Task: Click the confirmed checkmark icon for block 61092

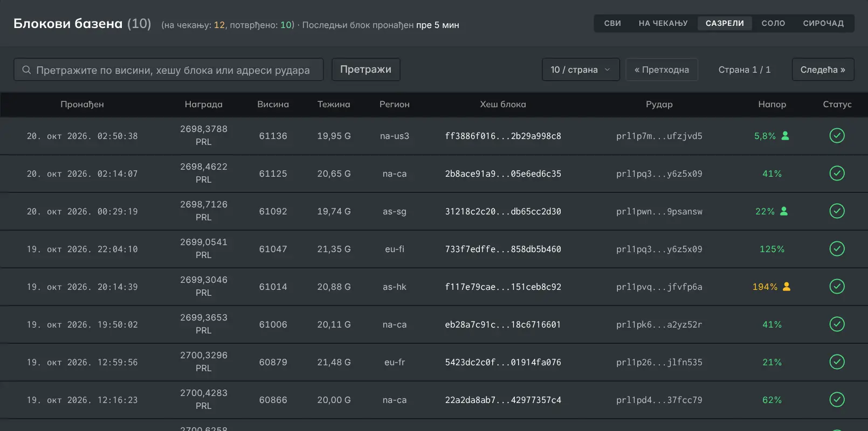Action: point(837,211)
